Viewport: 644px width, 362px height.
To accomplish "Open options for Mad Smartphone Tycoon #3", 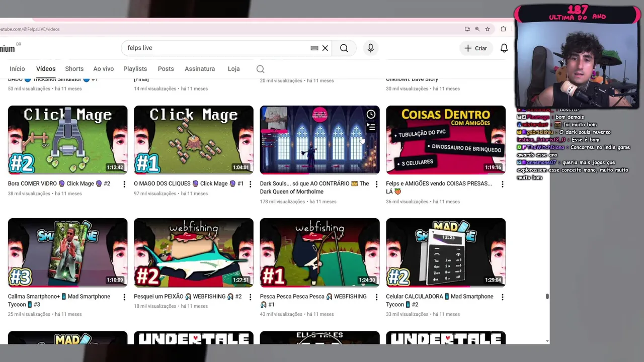I will [x=124, y=297].
